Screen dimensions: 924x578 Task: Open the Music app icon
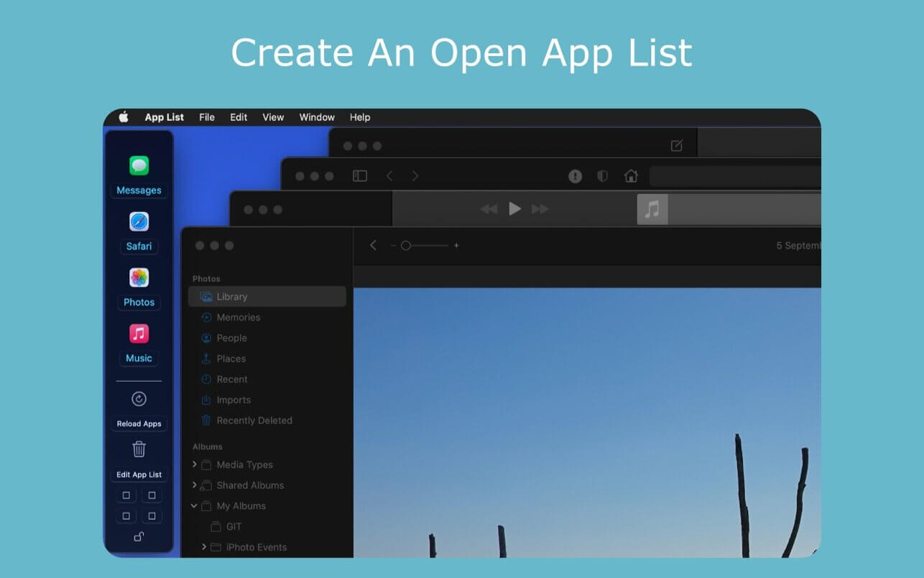point(139,334)
